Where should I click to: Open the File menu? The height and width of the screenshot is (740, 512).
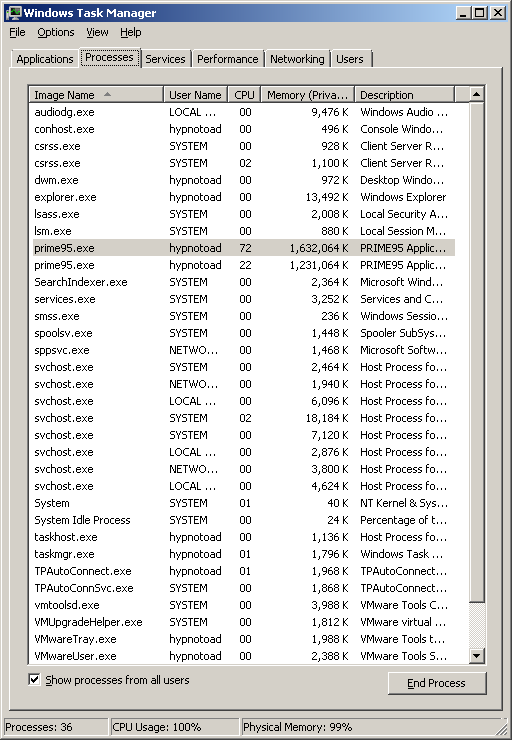click(17, 33)
